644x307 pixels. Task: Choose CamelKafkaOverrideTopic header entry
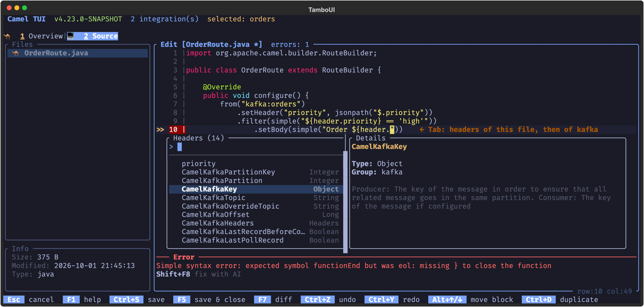click(x=256, y=206)
